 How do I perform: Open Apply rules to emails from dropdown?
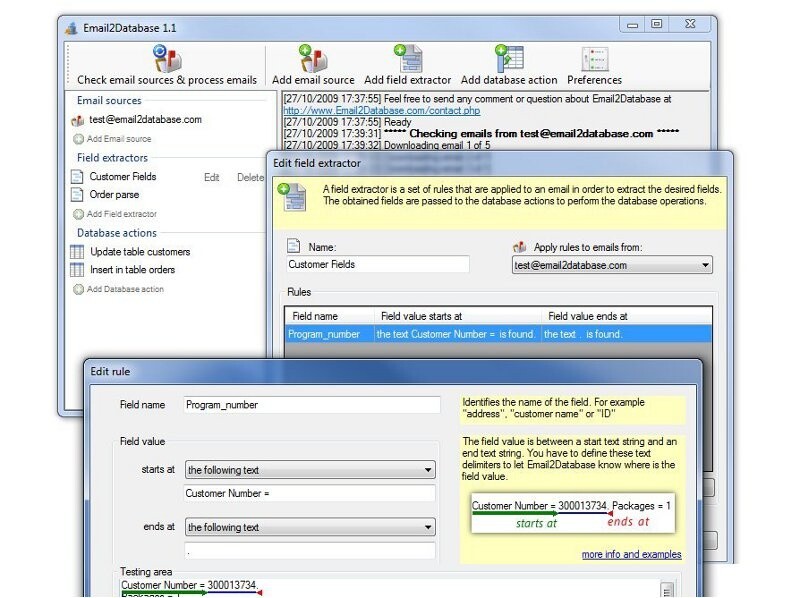[612, 265]
